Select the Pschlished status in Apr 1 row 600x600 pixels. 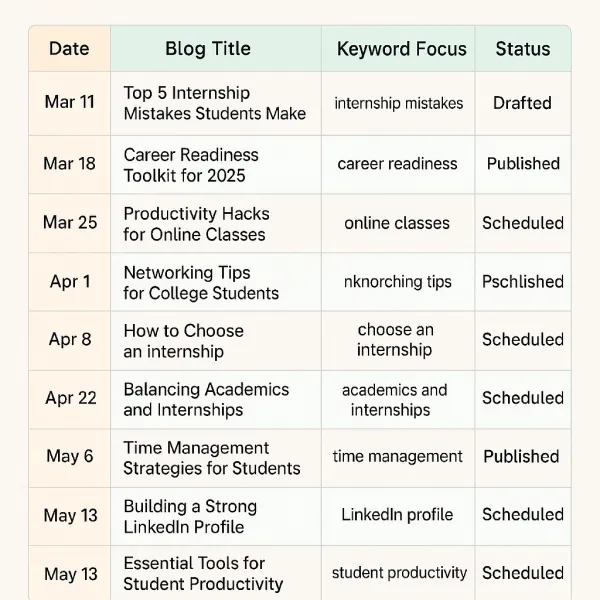pos(523,282)
